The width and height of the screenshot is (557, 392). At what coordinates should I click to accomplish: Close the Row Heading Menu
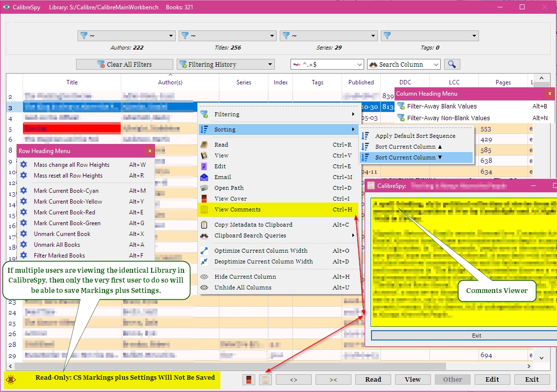point(150,151)
